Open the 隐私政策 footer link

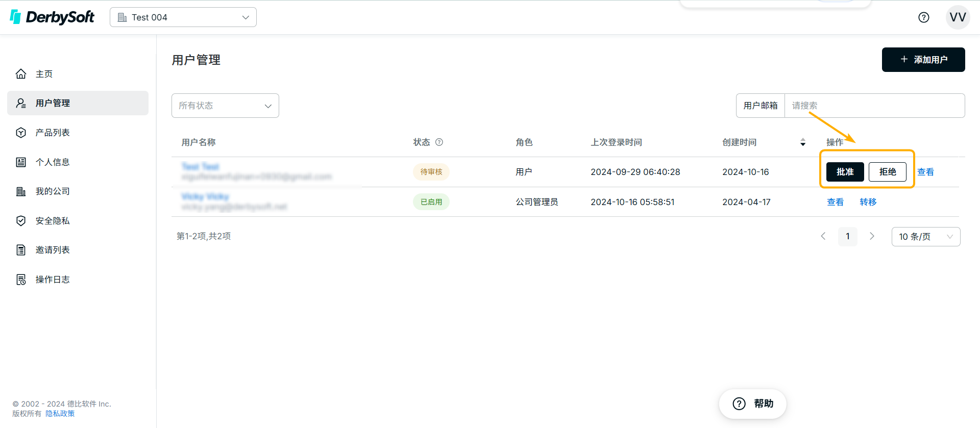[60, 414]
